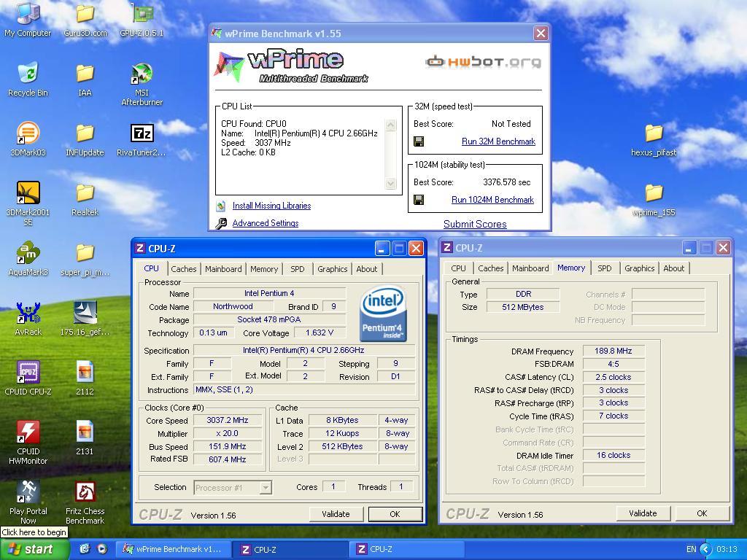Switch to wPrime Benchmark taskbar button
747x560 pixels.
point(174,550)
